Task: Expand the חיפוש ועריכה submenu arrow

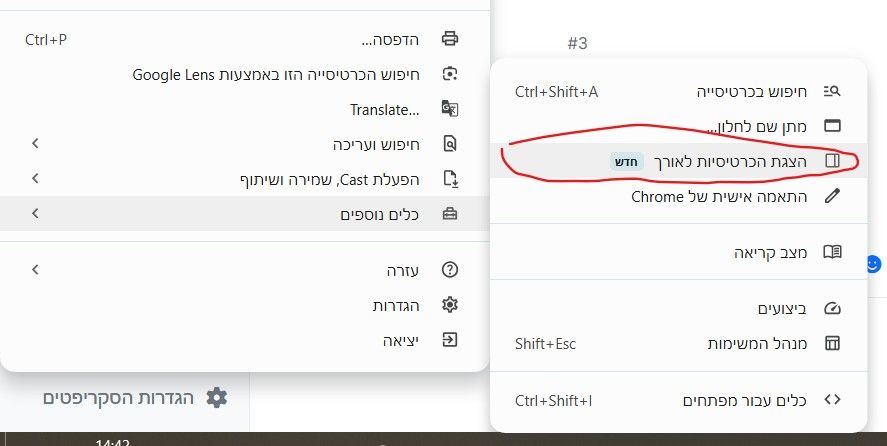Action: tap(35, 144)
